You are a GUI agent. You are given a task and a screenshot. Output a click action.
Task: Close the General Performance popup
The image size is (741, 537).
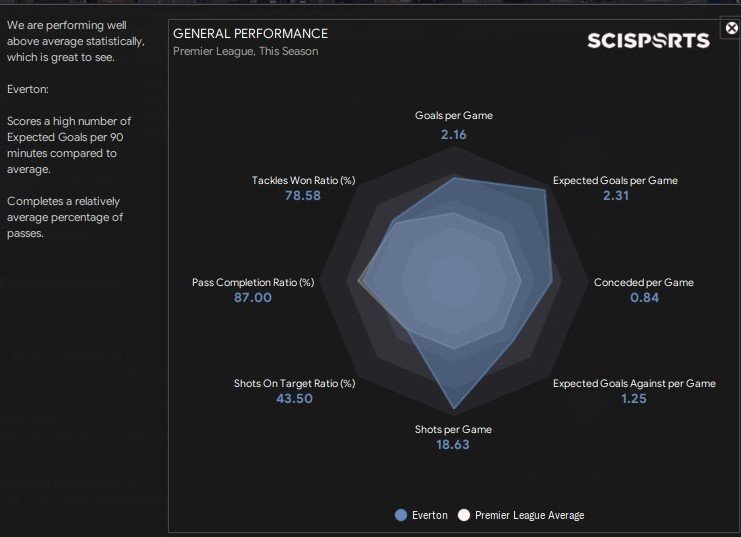coord(730,28)
